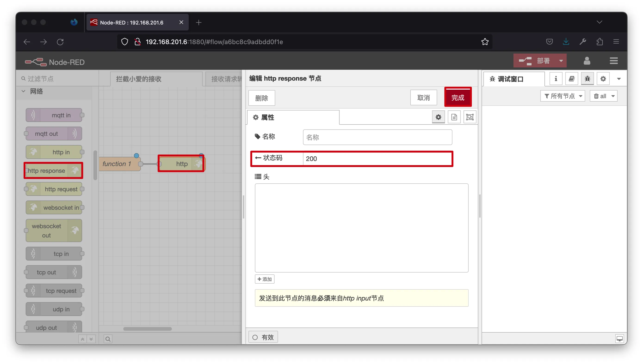Click the 完成 done button
Viewport: 643px width, 364px height.
(458, 97)
